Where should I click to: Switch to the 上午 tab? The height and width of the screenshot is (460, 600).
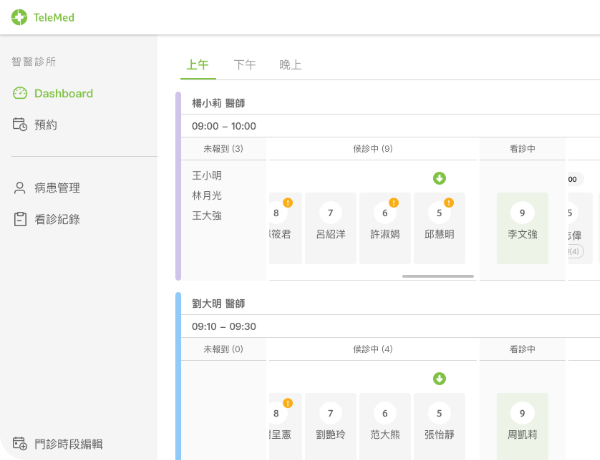[198, 65]
